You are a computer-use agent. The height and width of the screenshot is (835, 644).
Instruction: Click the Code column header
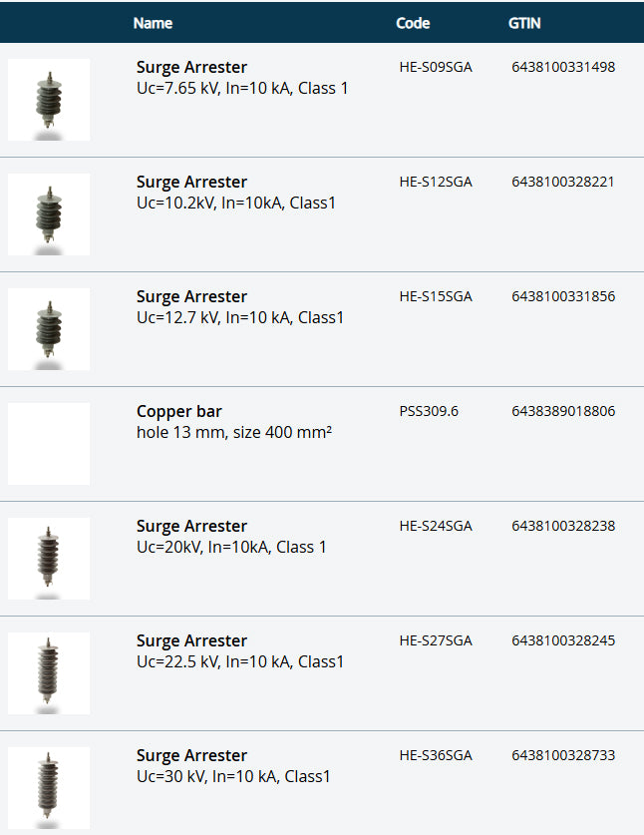[413, 23]
